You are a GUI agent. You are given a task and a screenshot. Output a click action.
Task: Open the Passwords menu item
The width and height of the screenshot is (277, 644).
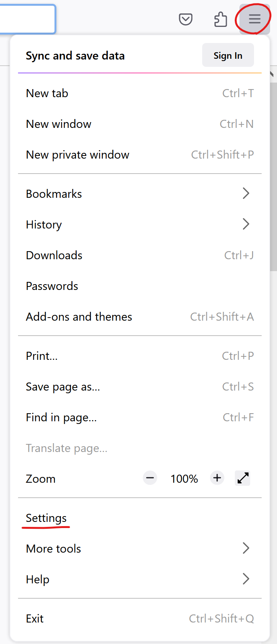(x=52, y=286)
